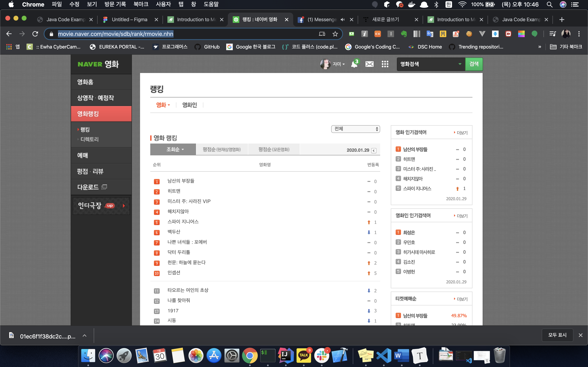Open Visual Studio Code from dock
Screen dimensions: 588x367
point(384,356)
